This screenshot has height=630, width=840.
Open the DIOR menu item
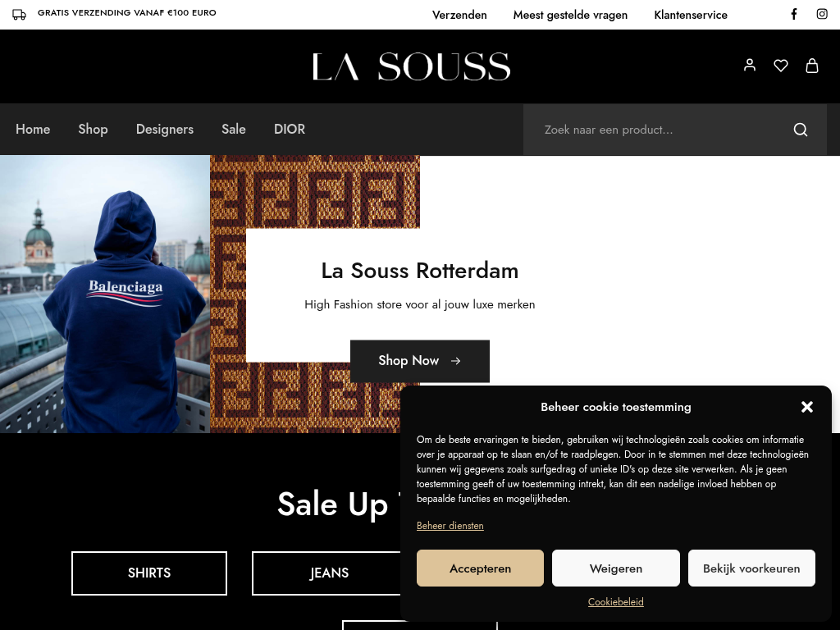click(290, 129)
